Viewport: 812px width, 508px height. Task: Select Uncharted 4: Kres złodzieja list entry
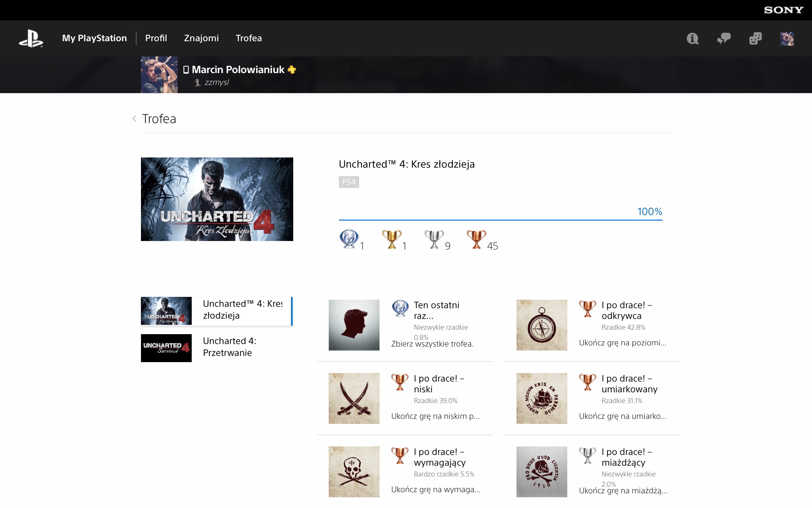click(217, 311)
